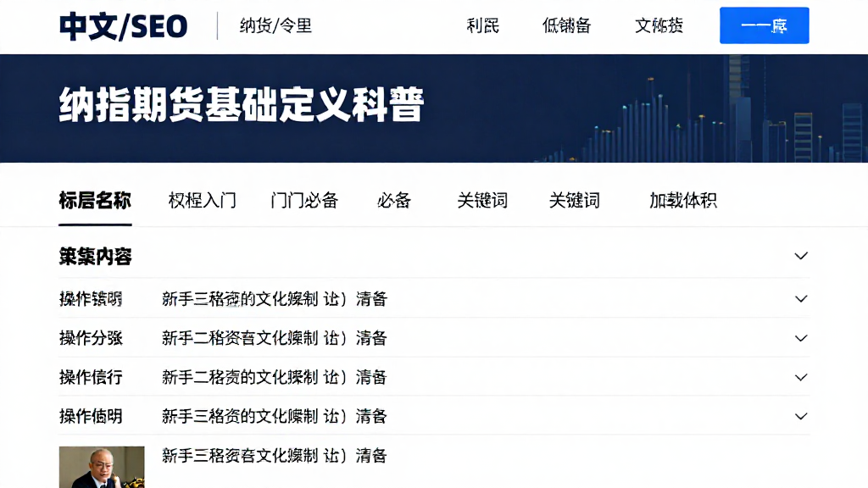This screenshot has width=868, height=488.
Task: Switch to the 必备 tab
Action: [394, 200]
